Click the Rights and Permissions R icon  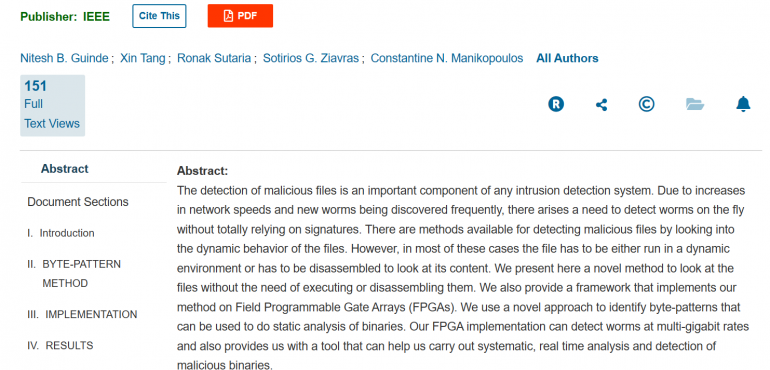click(556, 104)
